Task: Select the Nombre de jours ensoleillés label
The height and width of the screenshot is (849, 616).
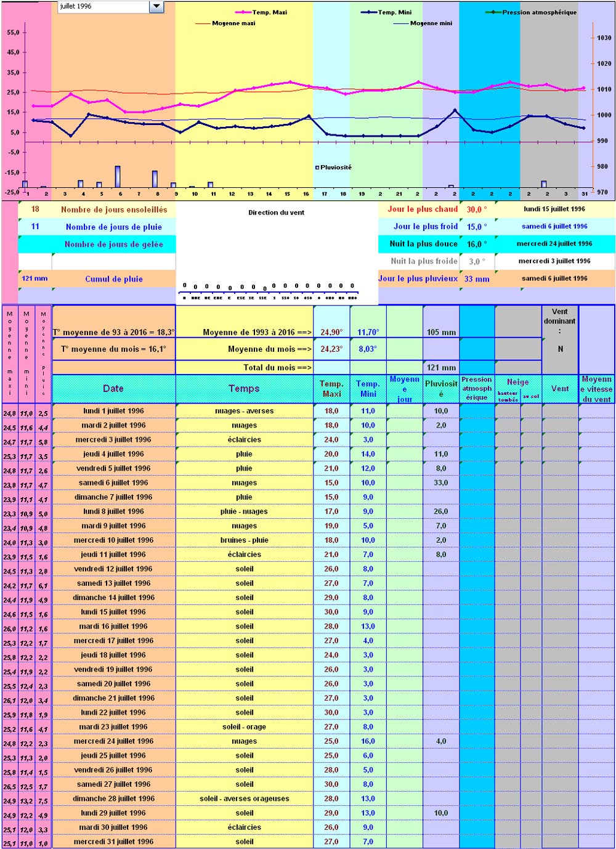Action: pyautogui.click(x=114, y=209)
